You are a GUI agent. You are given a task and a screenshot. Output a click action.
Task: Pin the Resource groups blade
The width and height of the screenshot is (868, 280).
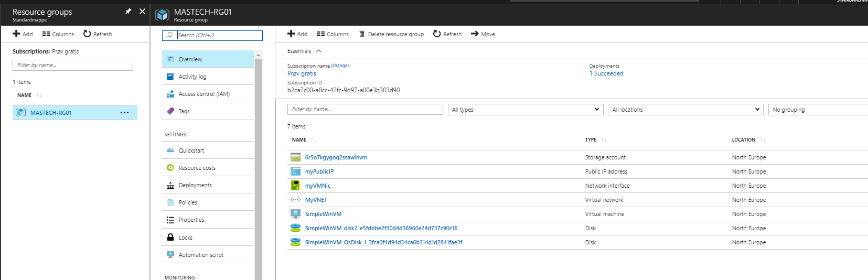point(128,12)
